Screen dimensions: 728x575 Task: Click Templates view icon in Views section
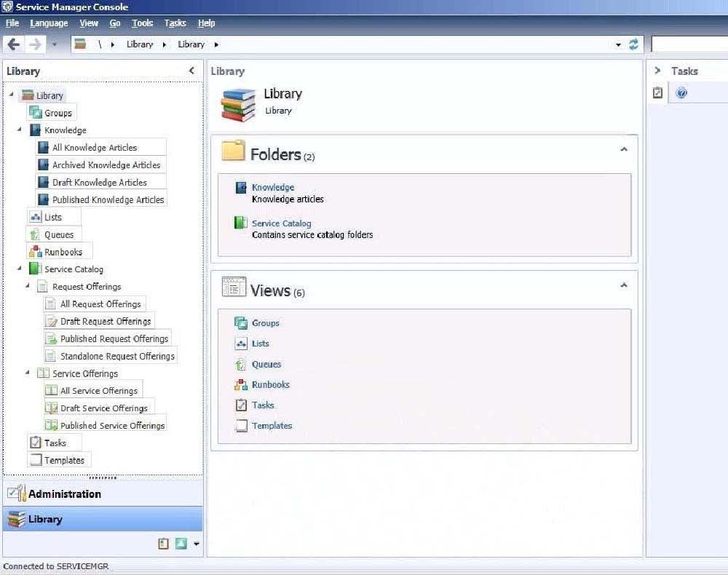point(241,426)
